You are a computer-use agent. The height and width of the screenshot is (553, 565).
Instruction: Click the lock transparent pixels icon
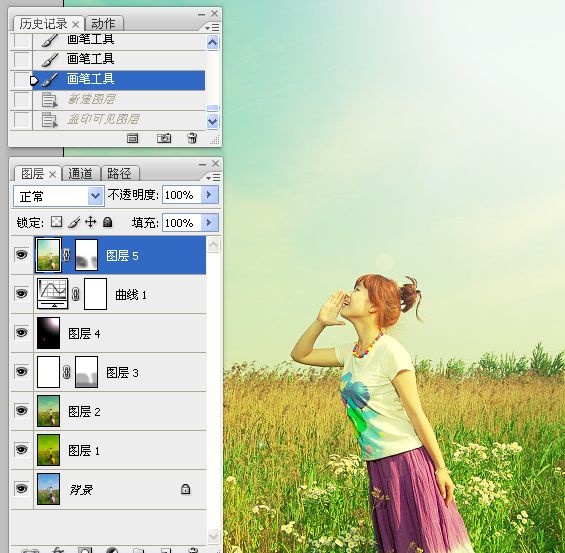56,222
